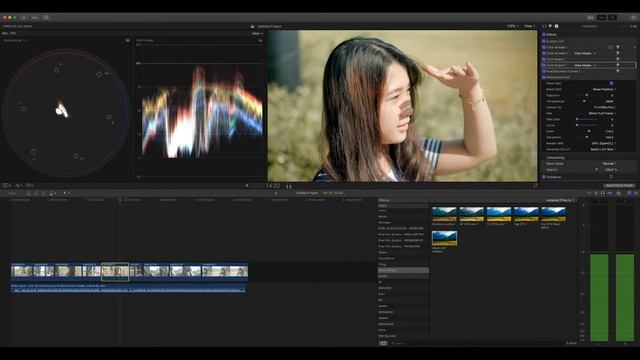Screen dimensions: 640x360
Task: Toggle the Effects browser icon
Action: [x=629, y=193]
